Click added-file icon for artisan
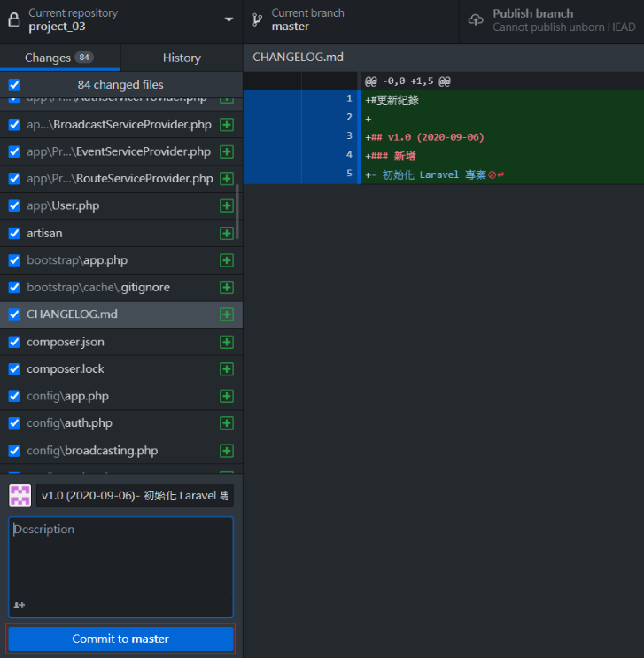The image size is (644, 658). pos(227,233)
